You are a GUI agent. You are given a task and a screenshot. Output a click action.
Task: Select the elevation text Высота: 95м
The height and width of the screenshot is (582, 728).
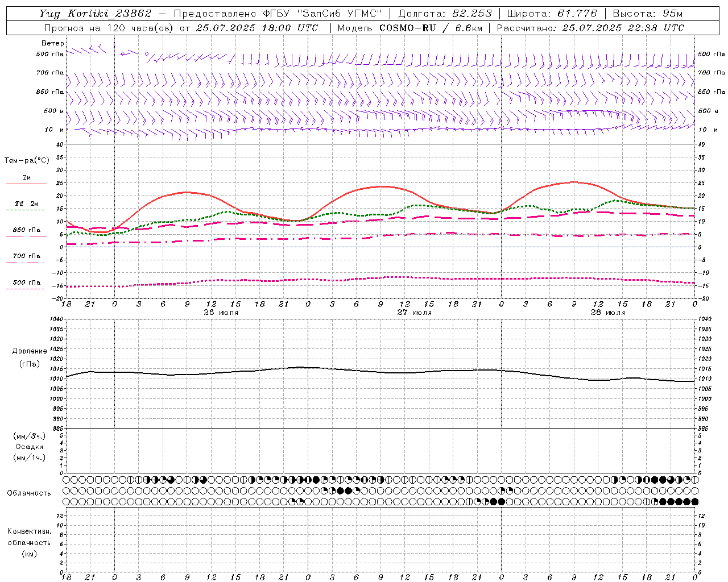coord(648,14)
